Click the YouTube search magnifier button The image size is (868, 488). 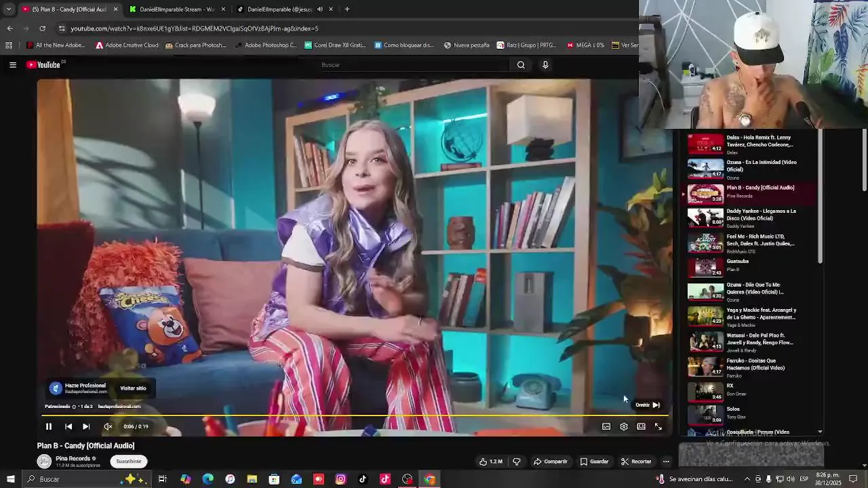pyautogui.click(x=521, y=65)
